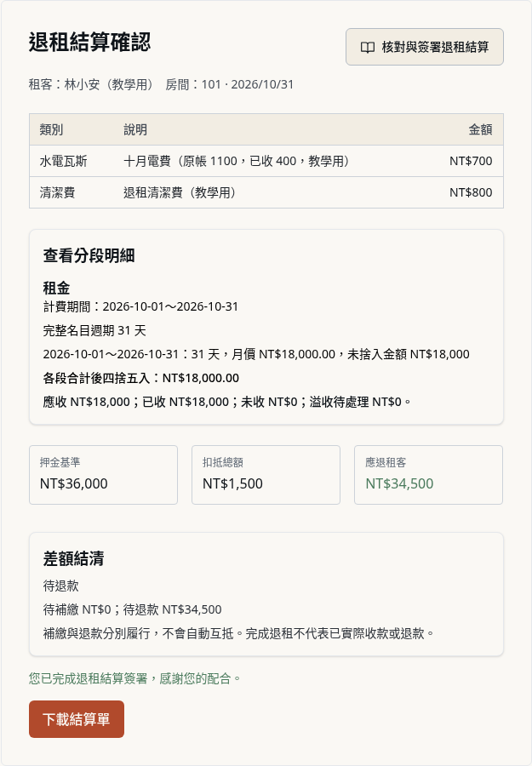Click the 金額 column header
Screen dimensions: 532x766
tap(480, 129)
